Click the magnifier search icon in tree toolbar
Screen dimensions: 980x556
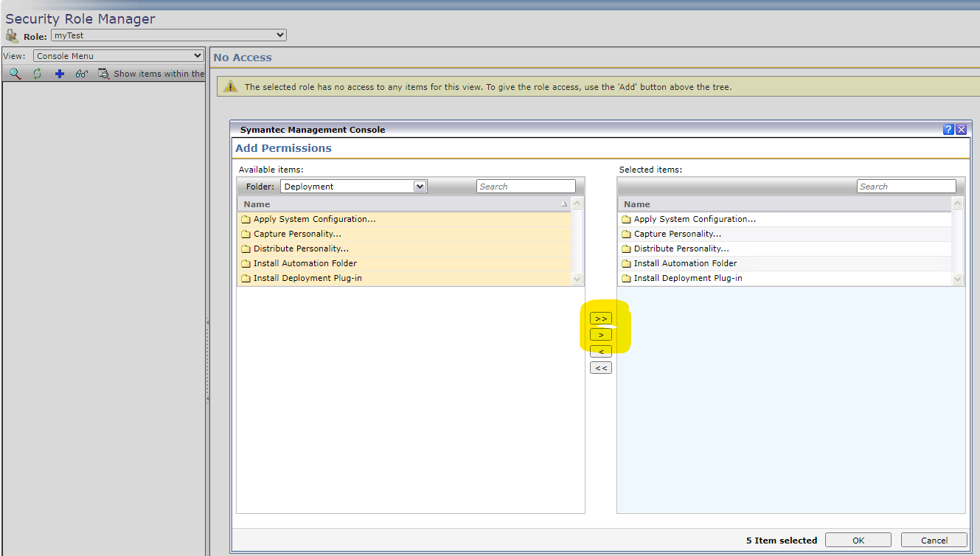click(15, 74)
